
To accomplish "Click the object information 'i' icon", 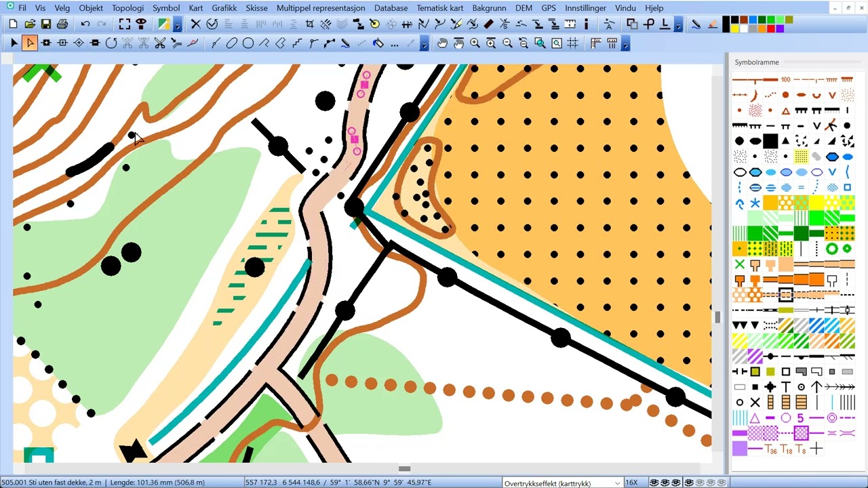I will (x=587, y=24).
